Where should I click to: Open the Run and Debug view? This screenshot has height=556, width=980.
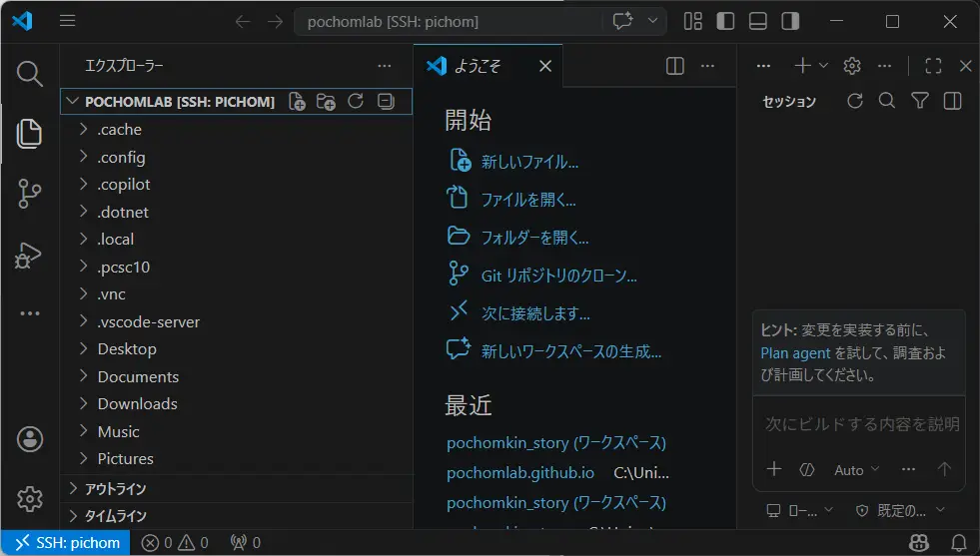[x=28, y=255]
